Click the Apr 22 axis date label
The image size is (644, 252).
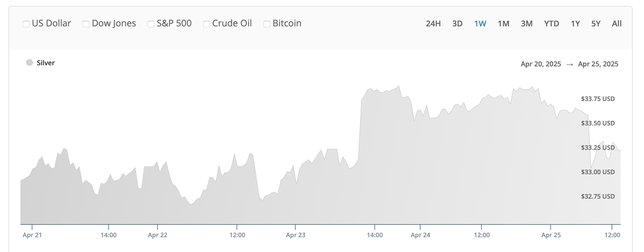157,235
